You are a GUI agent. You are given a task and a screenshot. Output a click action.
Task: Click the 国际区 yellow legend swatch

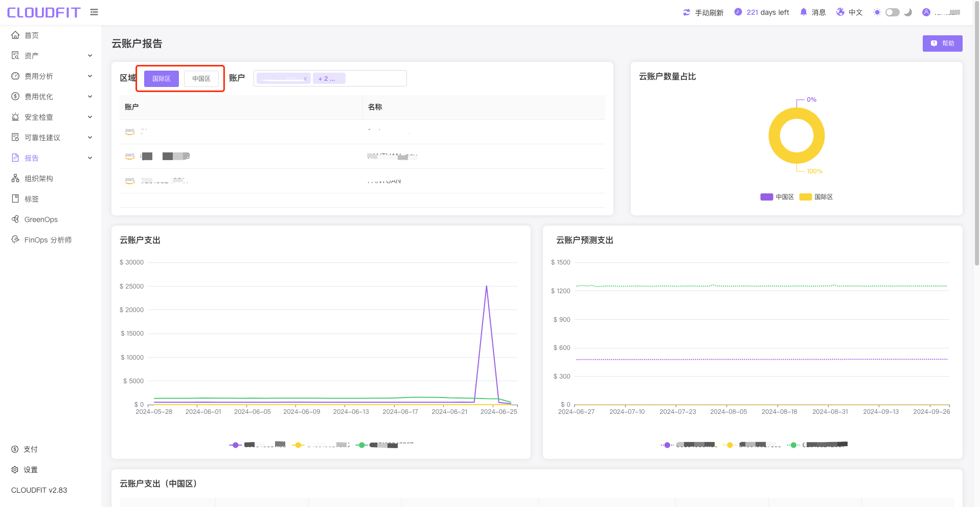click(806, 197)
